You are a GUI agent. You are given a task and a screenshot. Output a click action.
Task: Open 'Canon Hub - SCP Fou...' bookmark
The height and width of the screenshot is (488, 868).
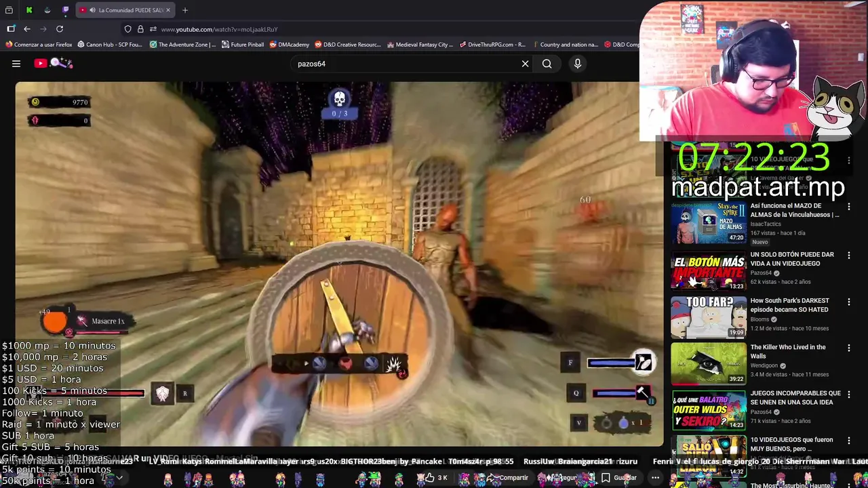click(110, 45)
